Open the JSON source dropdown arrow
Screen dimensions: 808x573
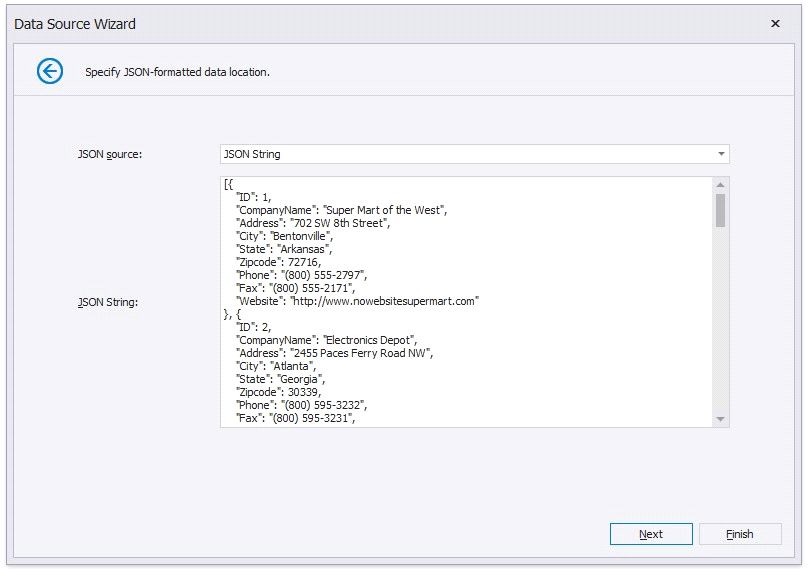tap(720, 154)
